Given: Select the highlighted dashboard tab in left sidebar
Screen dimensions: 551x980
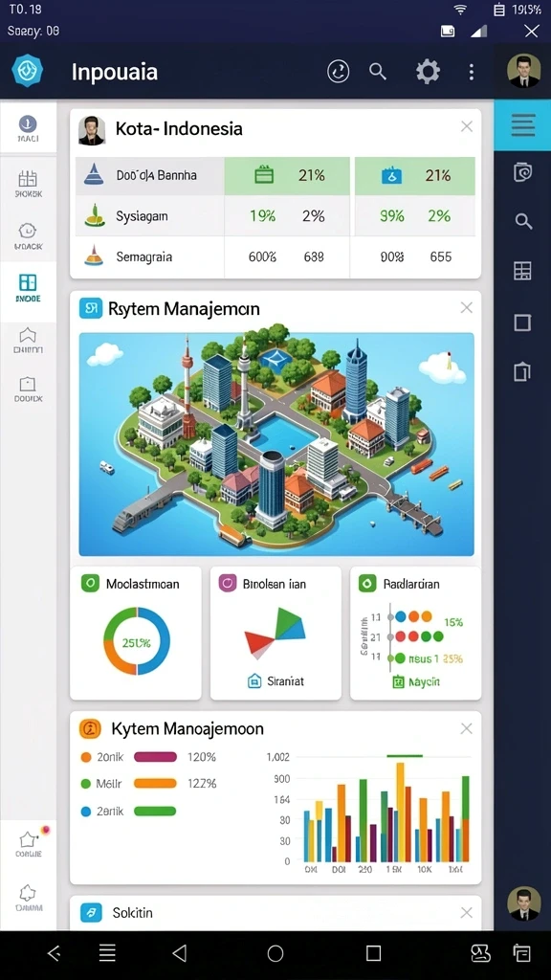Looking at the screenshot, I should pyautogui.click(x=28, y=287).
